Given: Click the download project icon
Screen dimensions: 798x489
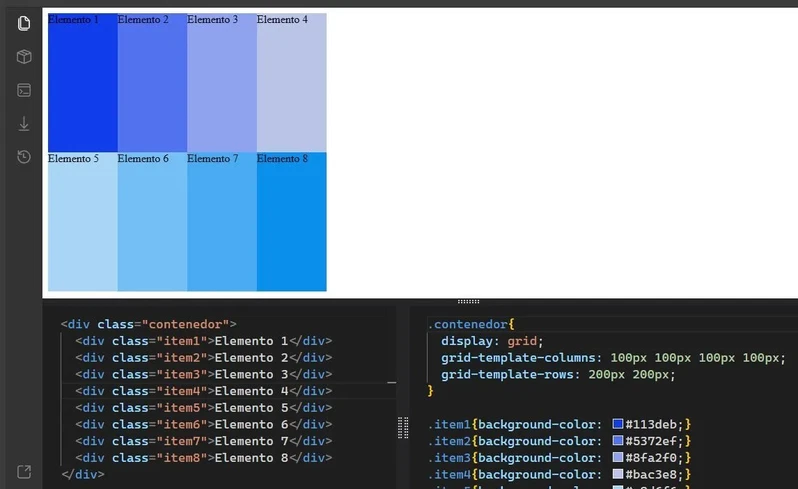Looking at the screenshot, I should tap(24, 124).
